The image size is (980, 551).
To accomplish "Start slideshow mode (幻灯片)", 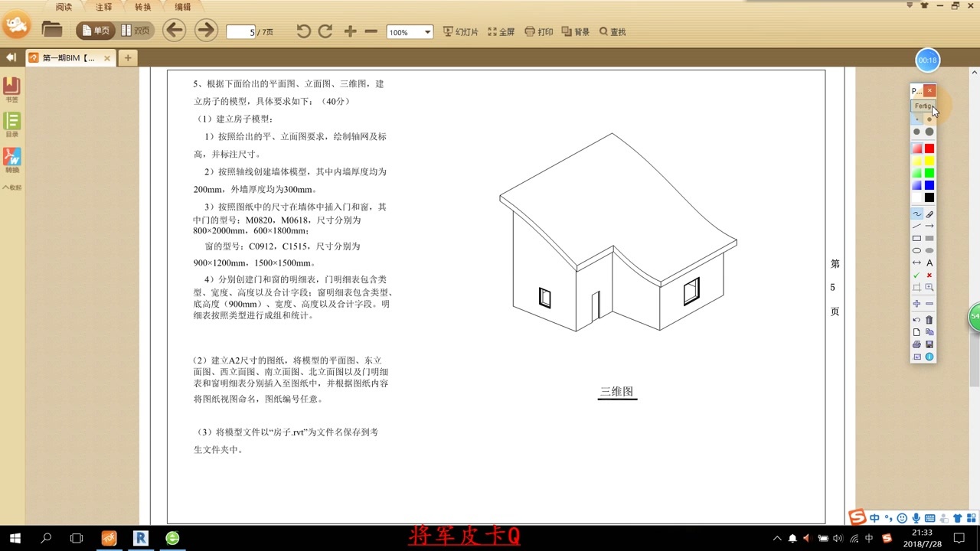I will click(461, 32).
